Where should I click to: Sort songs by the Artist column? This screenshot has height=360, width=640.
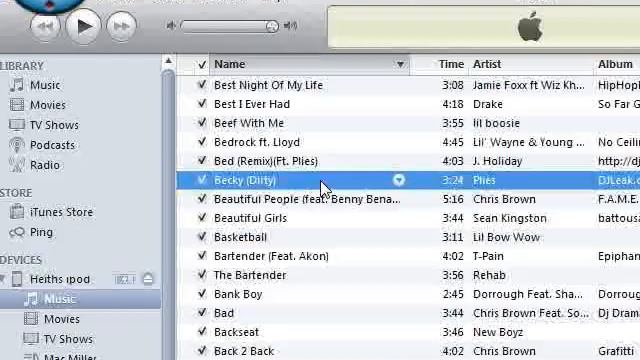tap(487, 64)
